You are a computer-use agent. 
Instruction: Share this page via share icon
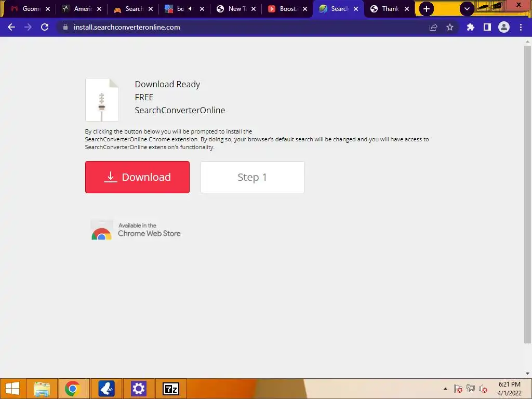click(x=433, y=27)
